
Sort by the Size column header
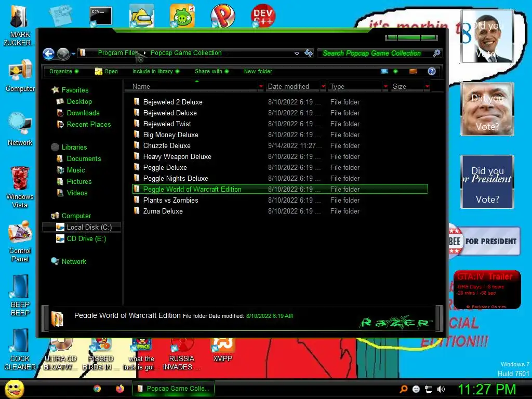coord(407,87)
